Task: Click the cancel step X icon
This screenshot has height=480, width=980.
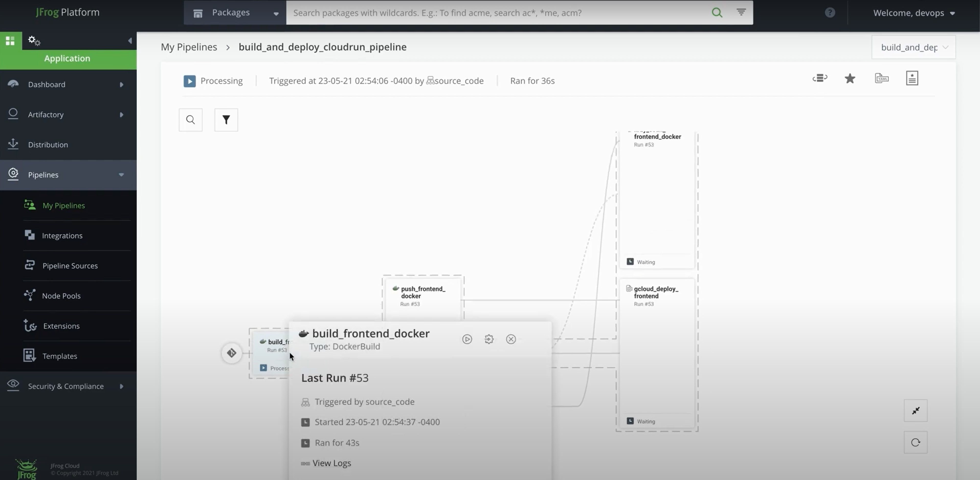Action: point(511,339)
